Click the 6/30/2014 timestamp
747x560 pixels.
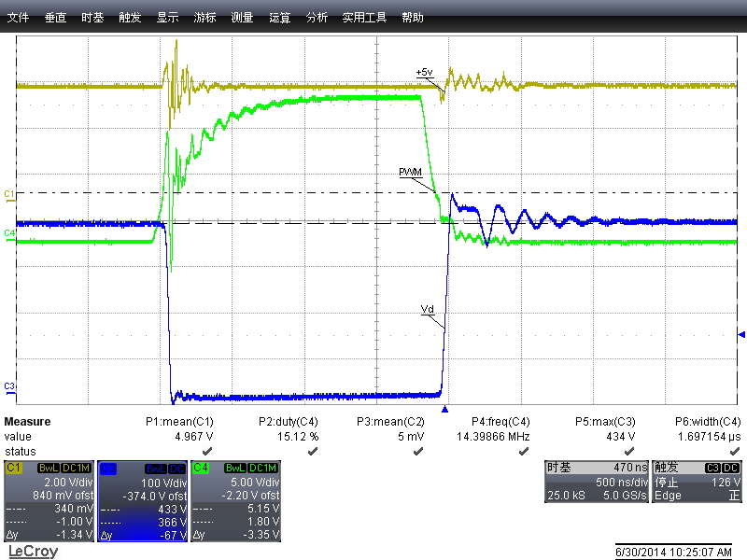(x=673, y=553)
